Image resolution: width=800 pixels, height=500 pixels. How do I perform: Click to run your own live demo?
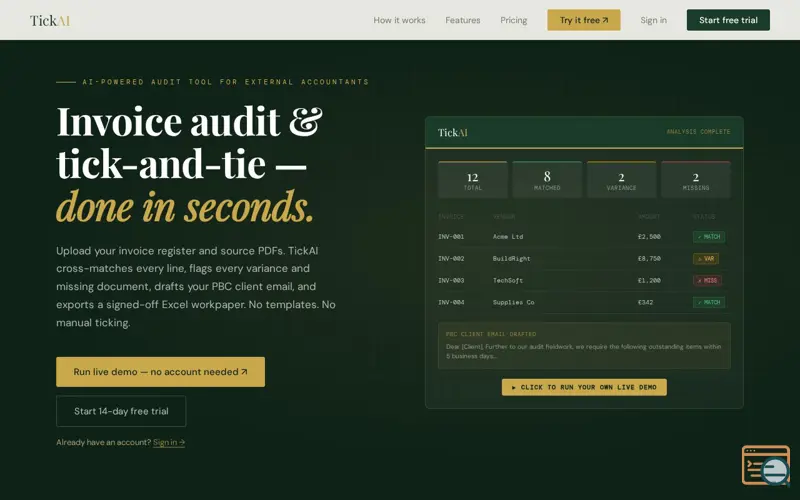point(584,387)
